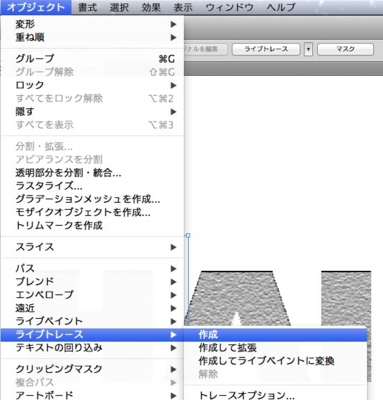Image resolution: width=383 pixels, height=400 pixels.
Task: Expand the スライス submenu
Action: coord(93,247)
